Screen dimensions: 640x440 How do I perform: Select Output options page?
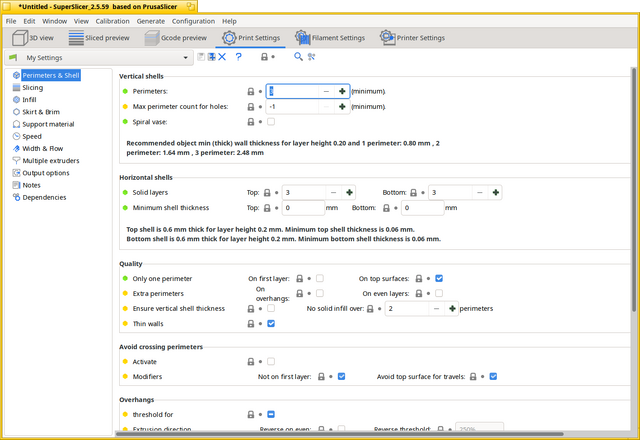pyautogui.click(x=46, y=173)
